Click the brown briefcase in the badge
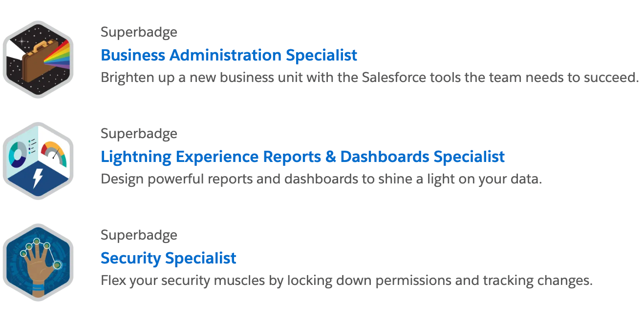 click(30, 61)
